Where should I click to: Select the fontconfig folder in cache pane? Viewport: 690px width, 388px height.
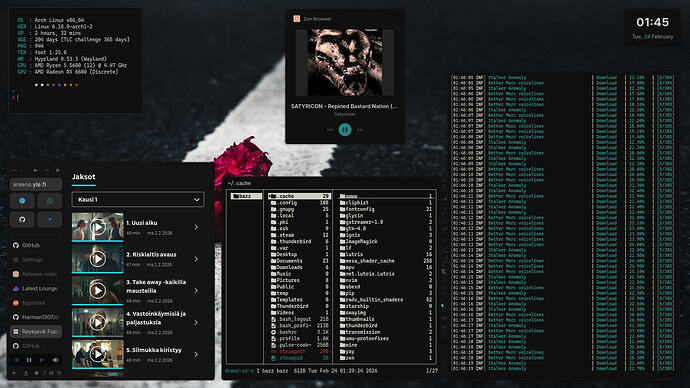coord(386,209)
